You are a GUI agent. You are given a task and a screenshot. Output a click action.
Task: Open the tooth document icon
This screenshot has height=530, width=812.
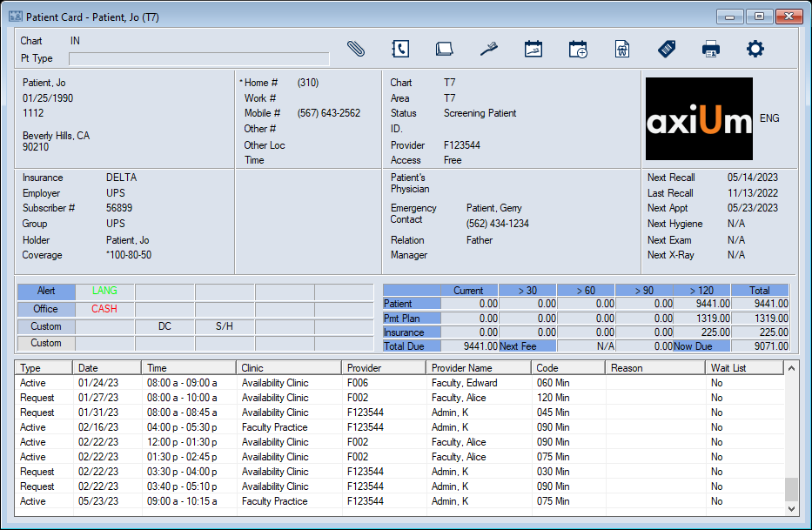click(x=622, y=49)
